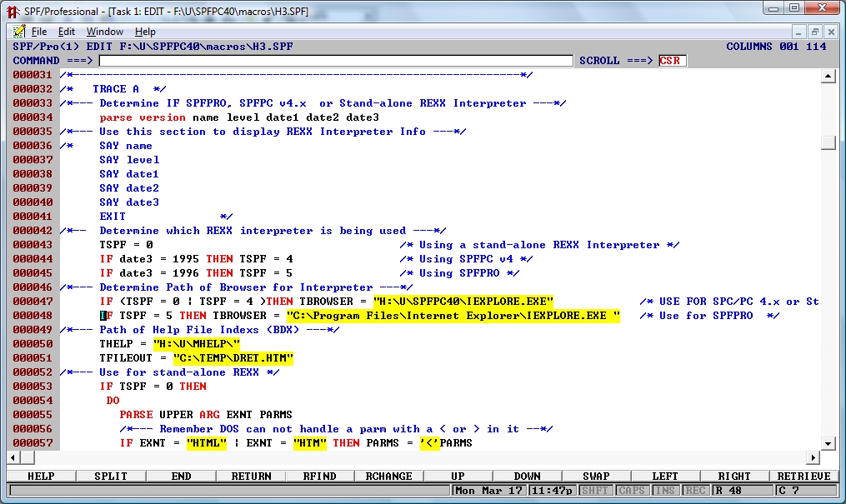
Task: Click the horizontal scrollbar left arrow
Action: click(x=13, y=457)
